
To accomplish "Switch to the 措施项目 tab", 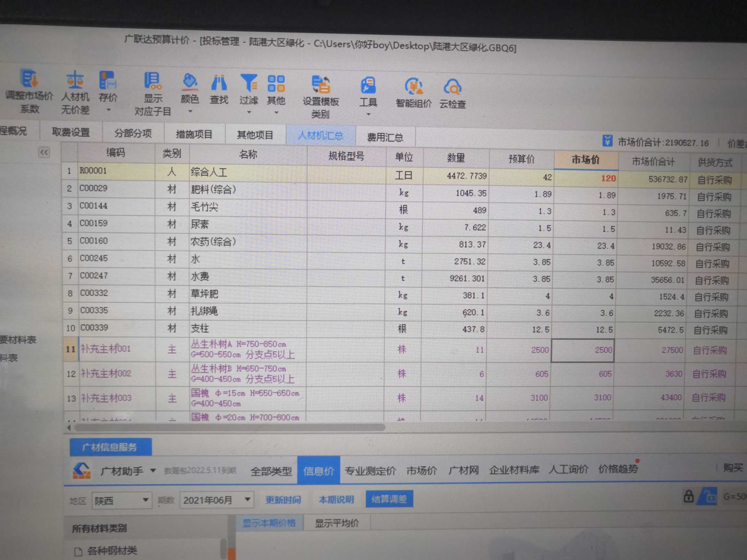I will tap(194, 134).
